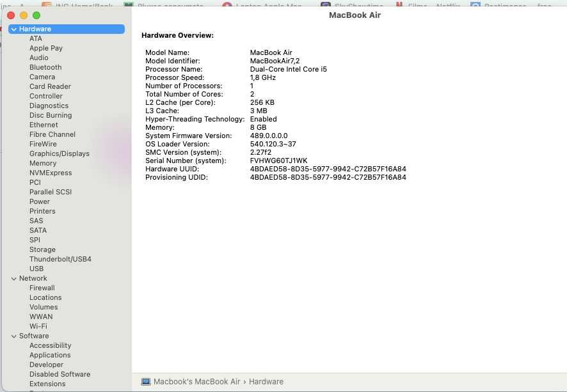
Task: Open the Apple Pay sidebar entry
Action: click(46, 48)
